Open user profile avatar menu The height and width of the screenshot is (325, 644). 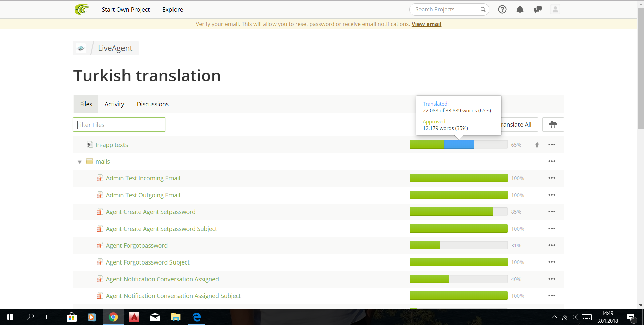(555, 9)
